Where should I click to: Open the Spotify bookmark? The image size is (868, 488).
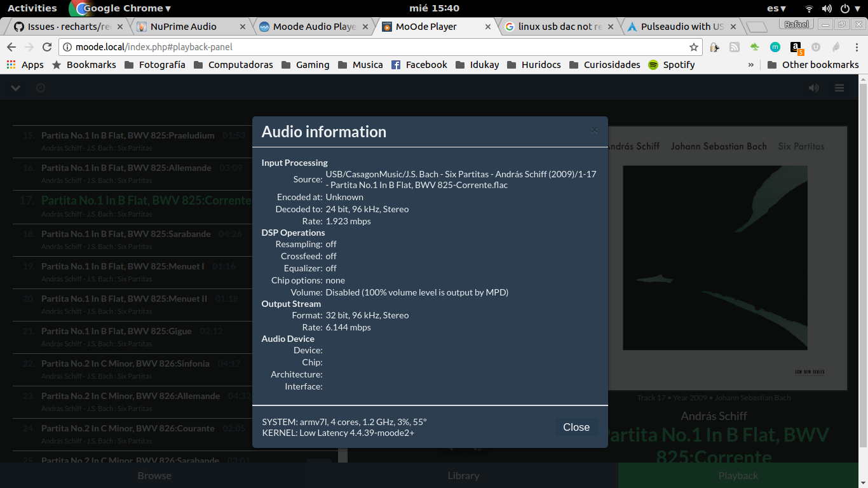(671, 65)
